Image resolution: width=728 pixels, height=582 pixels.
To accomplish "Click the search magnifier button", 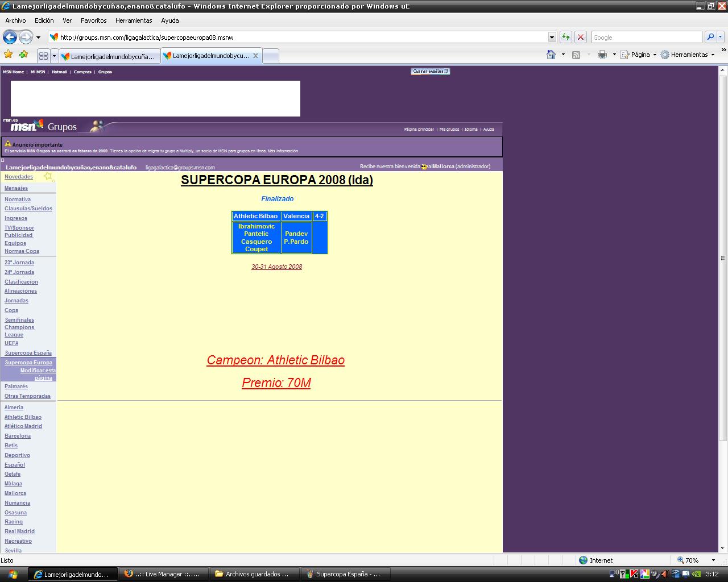I will [710, 37].
